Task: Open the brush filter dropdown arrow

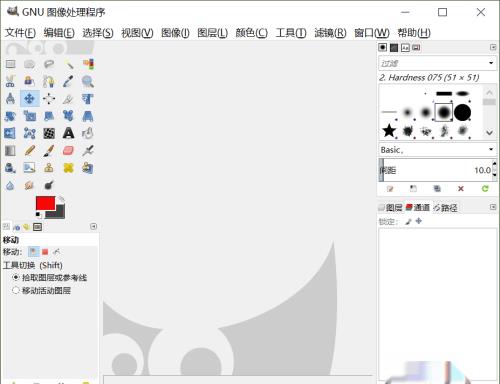Action: pyautogui.click(x=491, y=63)
